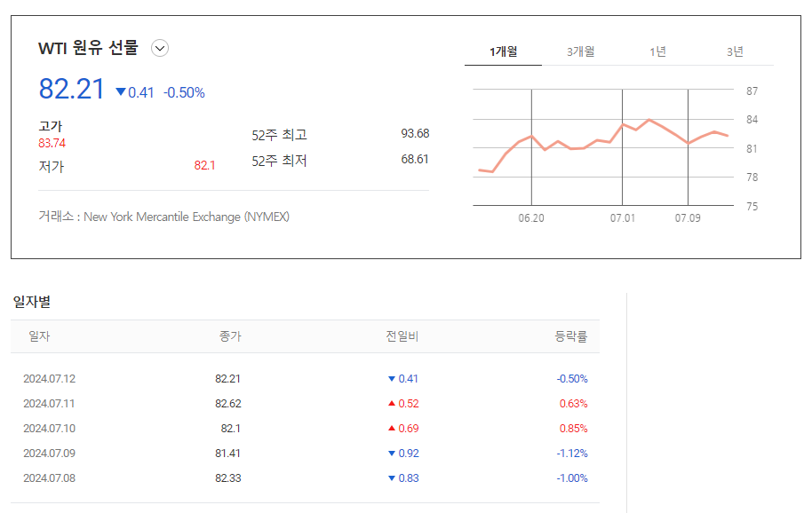812x513 pixels.
Task: Click the 52주 최저 value 68.61
Action: 415,159
